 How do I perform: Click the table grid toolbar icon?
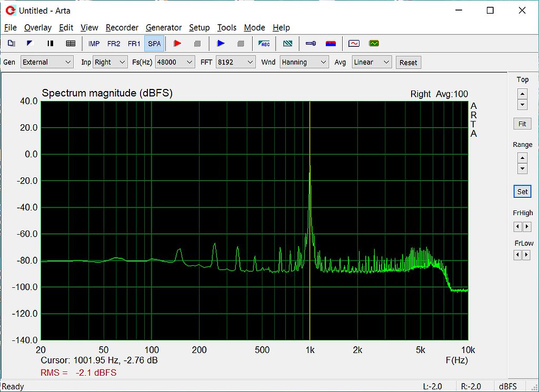coord(71,43)
